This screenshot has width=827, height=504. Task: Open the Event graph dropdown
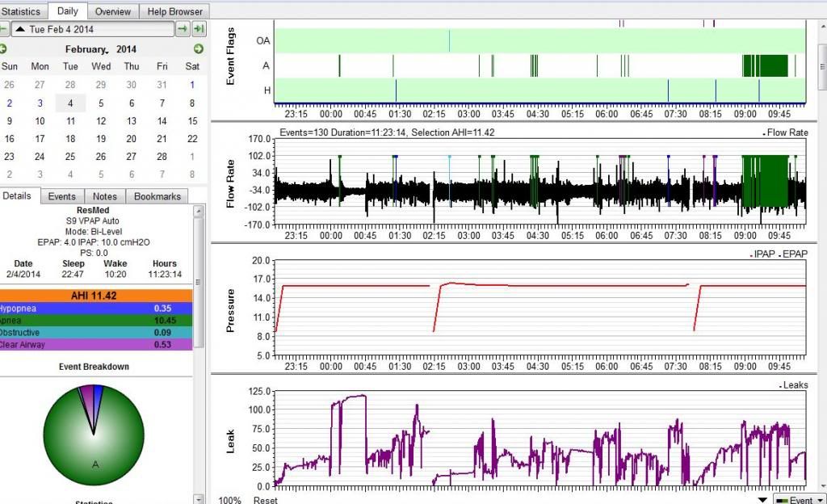point(799,500)
